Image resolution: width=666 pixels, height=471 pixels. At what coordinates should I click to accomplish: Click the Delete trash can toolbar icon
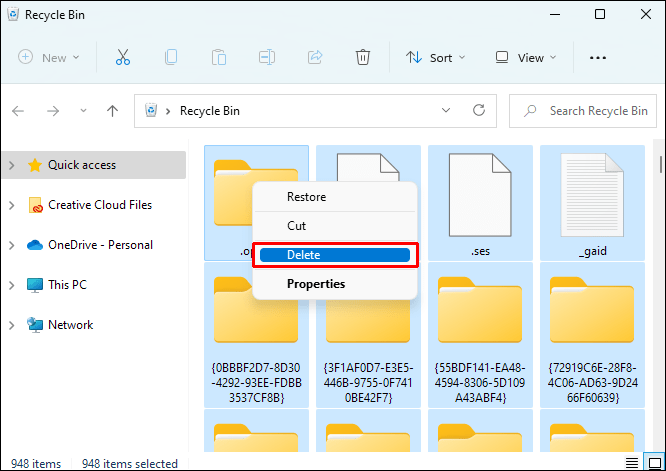pos(363,57)
